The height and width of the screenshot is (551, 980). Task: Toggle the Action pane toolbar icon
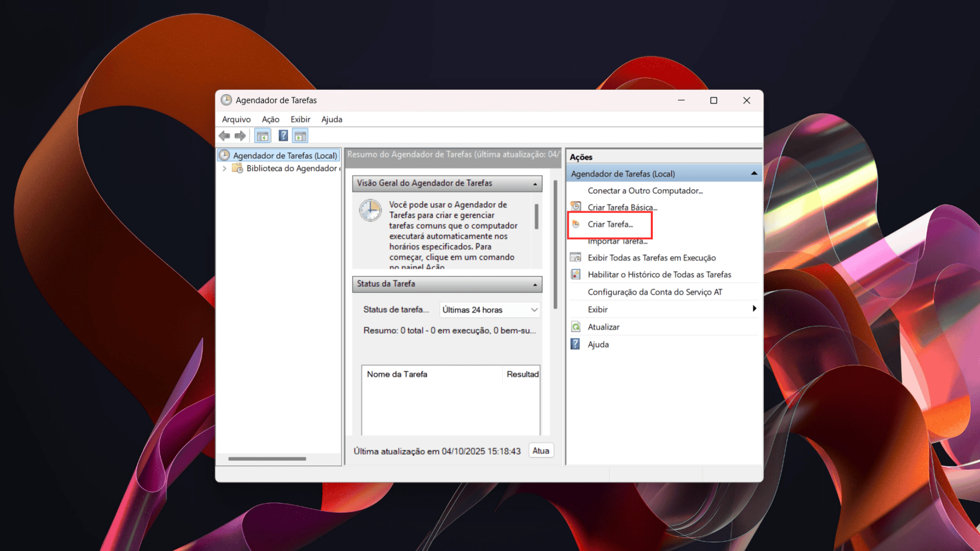[300, 136]
